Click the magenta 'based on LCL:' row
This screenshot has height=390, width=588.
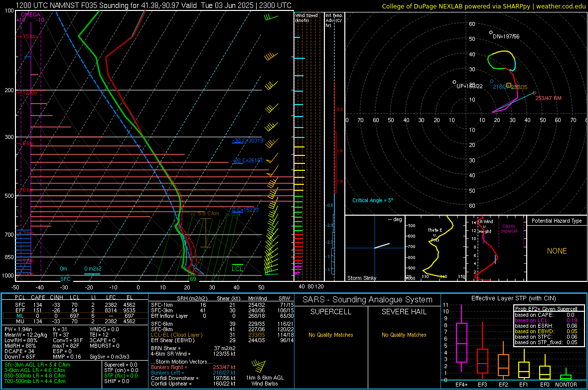[546, 321]
